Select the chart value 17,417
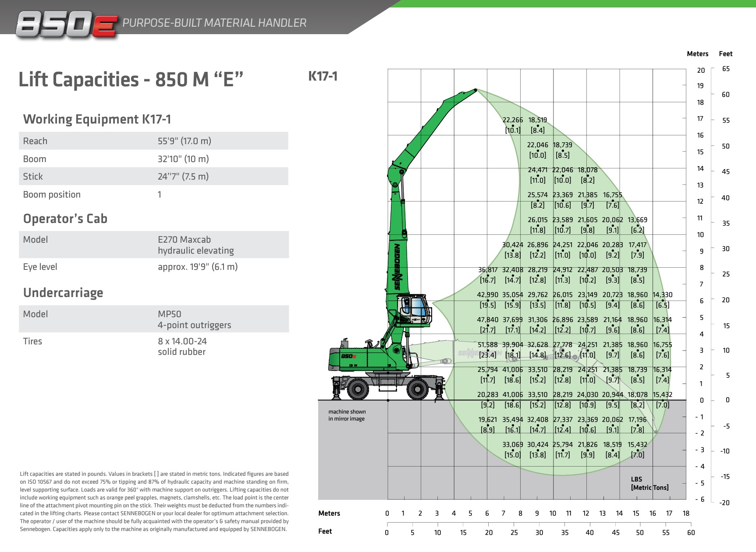This screenshot has width=756, height=552. point(638,245)
